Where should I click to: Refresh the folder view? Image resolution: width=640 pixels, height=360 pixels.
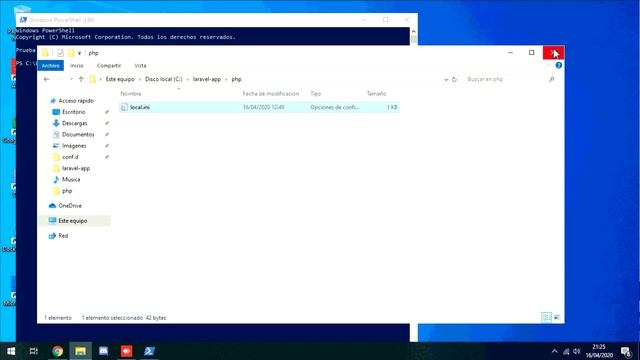point(454,80)
